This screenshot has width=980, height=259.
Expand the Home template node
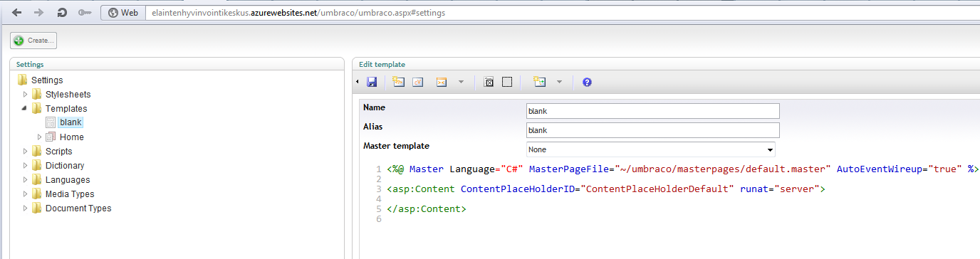(x=40, y=137)
